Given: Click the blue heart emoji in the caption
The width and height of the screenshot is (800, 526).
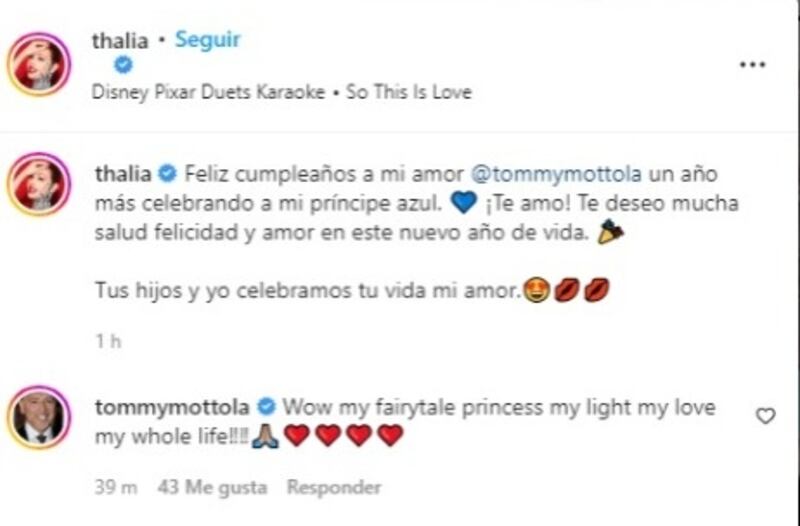Looking at the screenshot, I should click(462, 203).
